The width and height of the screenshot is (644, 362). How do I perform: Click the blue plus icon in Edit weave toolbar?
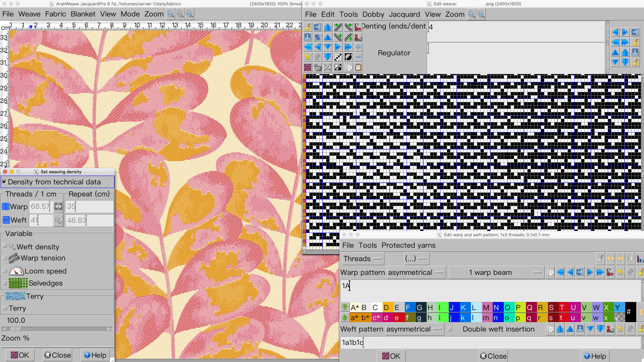[x=358, y=47]
